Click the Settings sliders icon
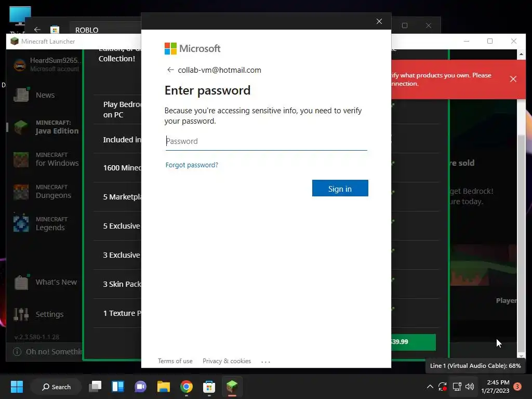Screen dimensions: 532x399 [x=21, y=314]
